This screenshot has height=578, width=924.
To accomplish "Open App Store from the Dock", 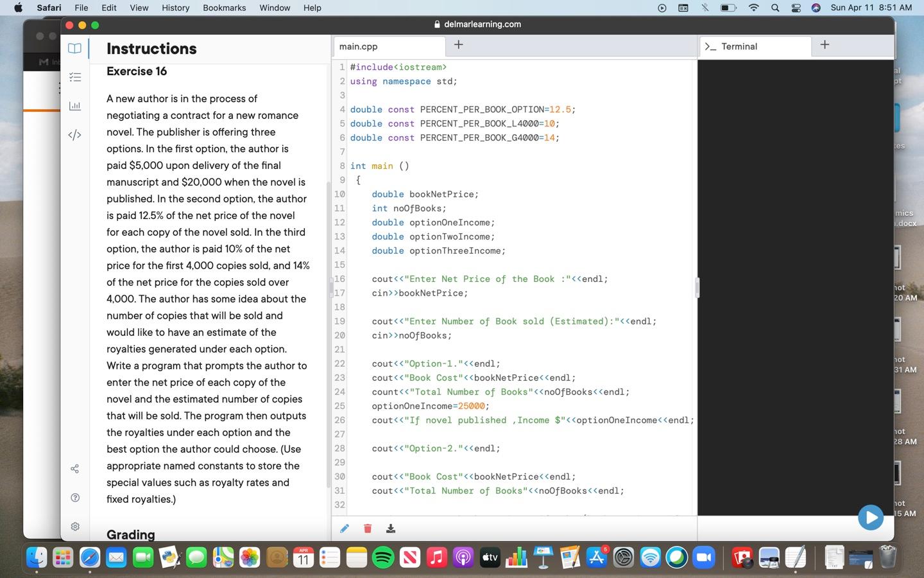I will click(x=597, y=557).
